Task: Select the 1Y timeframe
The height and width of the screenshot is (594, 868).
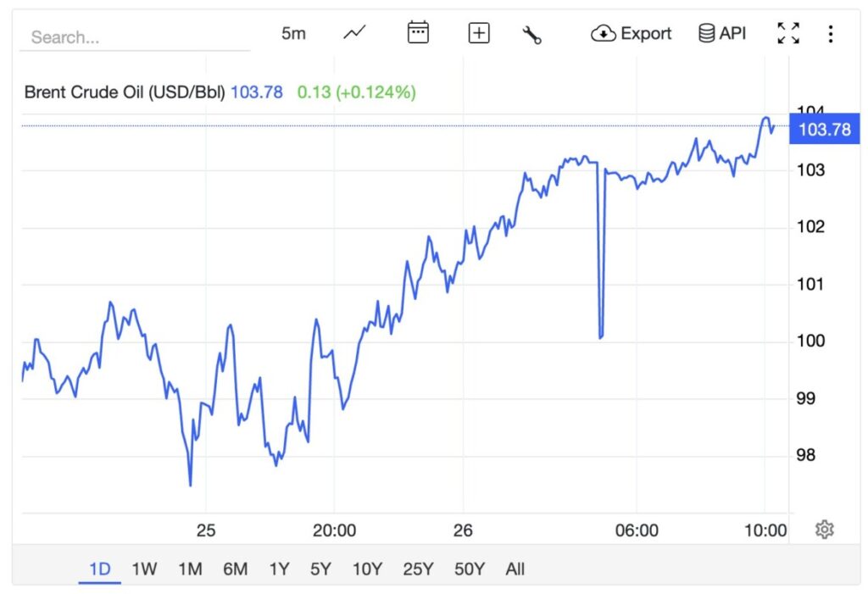Action: (279, 569)
